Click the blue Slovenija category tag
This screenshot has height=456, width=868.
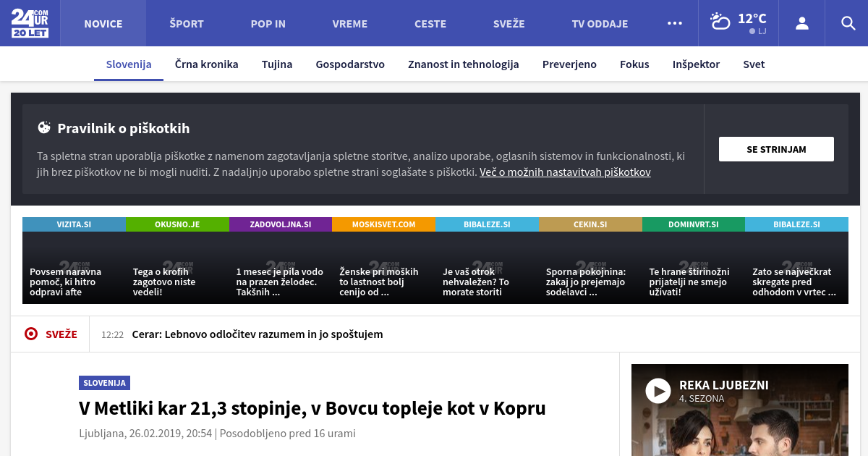click(104, 383)
